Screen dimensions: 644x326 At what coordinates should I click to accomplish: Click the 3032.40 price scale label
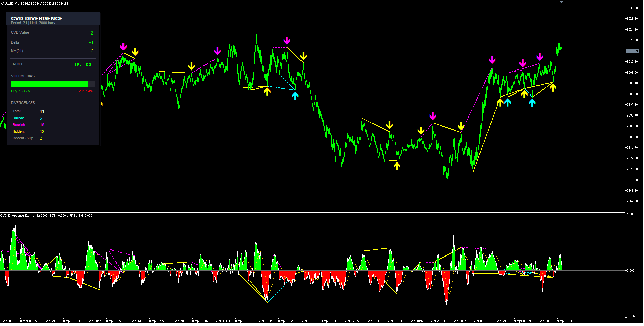tap(633, 8)
